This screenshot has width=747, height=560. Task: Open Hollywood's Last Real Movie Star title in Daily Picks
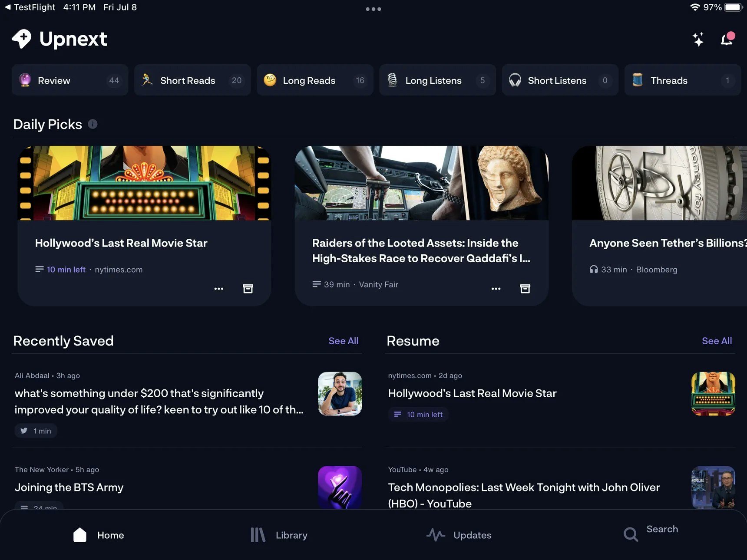121,243
